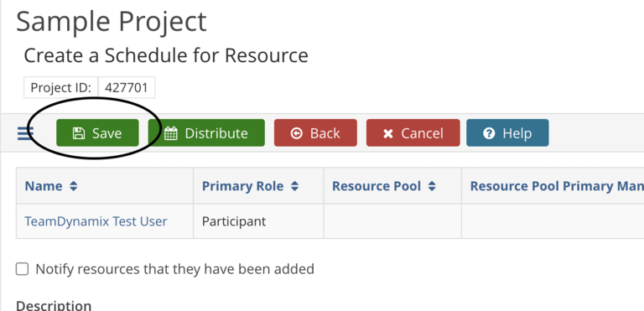Open the hamburger menu in the toolbar
Image resolution: width=644 pixels, height=311 pixels.
[25, 133]
